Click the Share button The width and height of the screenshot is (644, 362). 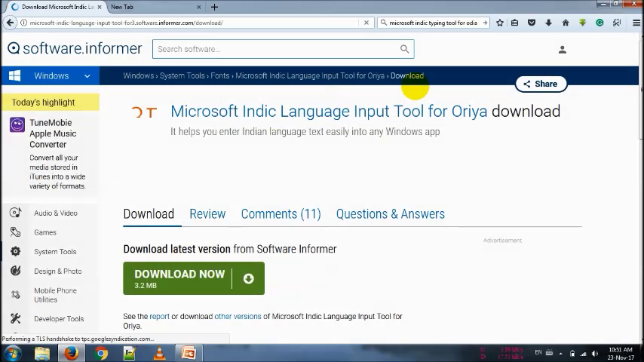point(541,84)
